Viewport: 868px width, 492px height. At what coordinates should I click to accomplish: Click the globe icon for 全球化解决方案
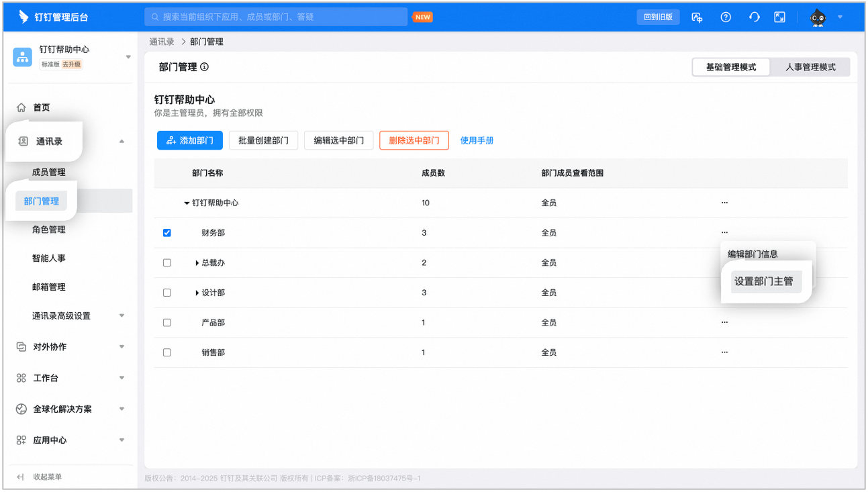(21, 409)
